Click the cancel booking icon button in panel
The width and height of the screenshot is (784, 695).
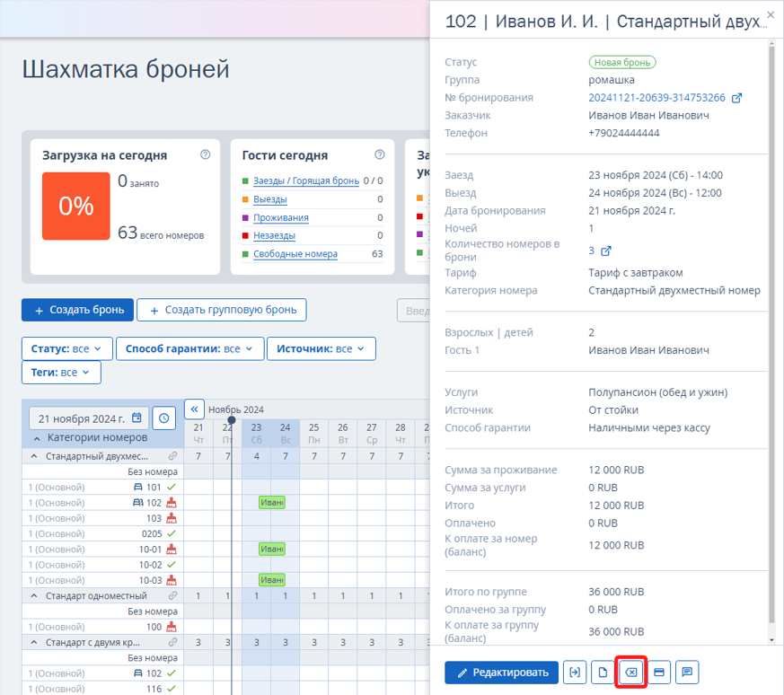pyautogui.click(x=631, y=672)
